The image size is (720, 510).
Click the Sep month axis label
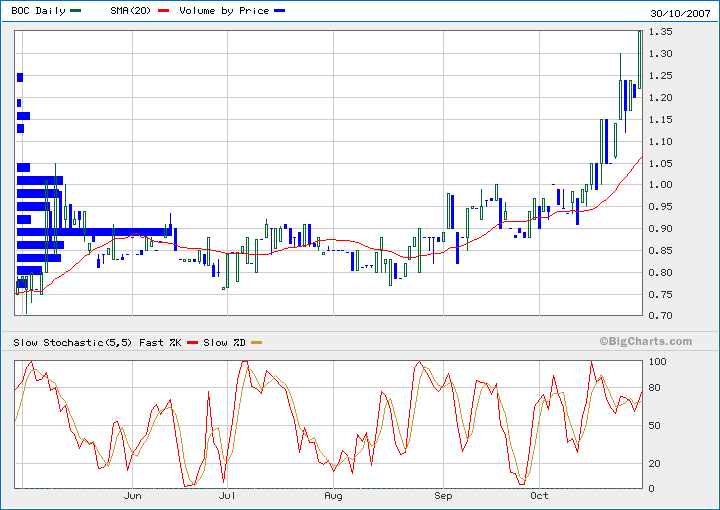click(443, 496)
